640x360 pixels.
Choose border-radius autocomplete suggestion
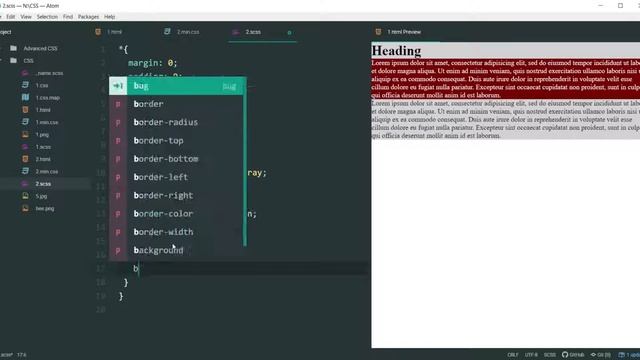click(177, 122)
